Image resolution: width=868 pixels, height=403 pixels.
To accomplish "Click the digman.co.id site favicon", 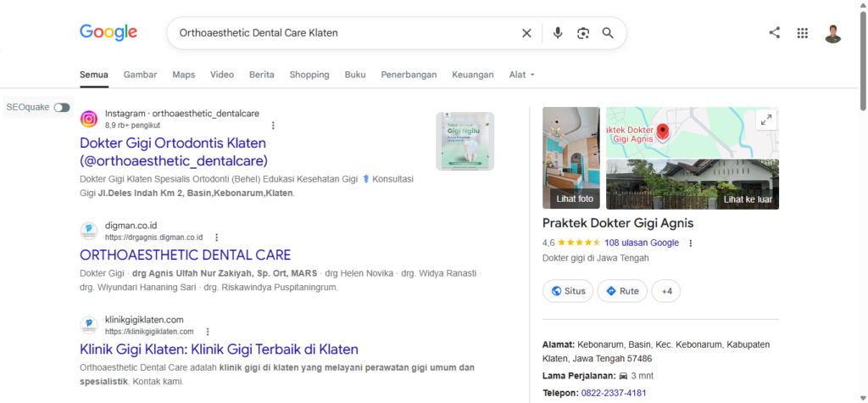I will tap(88, 231).
